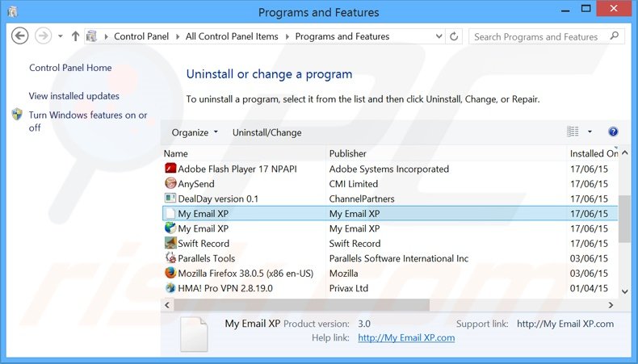Close the Programs and Features window
638x364 pixels.
[x=614, y=9]
